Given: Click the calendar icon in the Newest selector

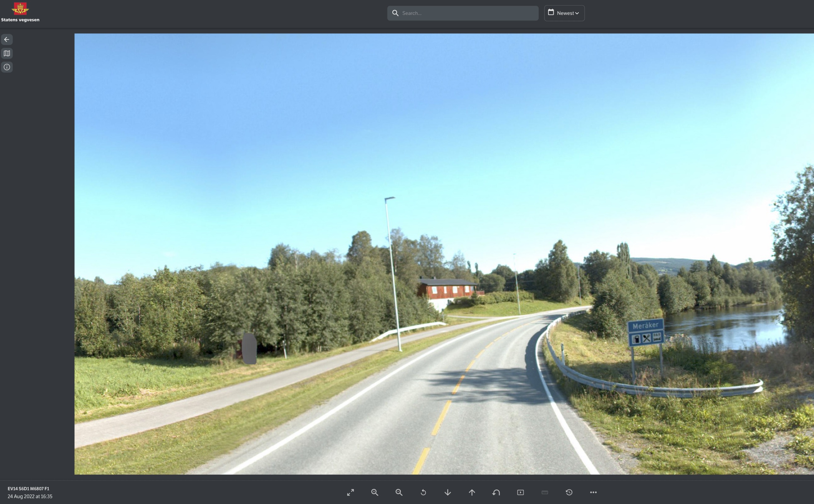Looking at the screenshot, I should point(551,12).
